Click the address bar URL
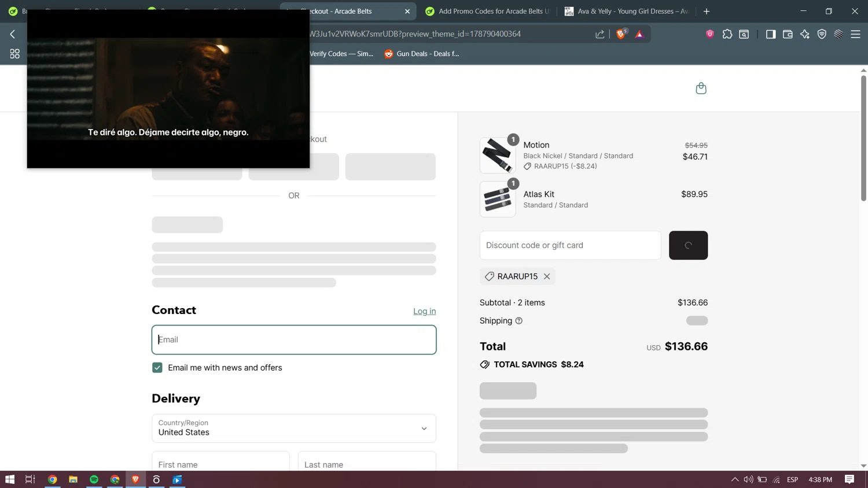The image size is (868, 488). point(415,34)
